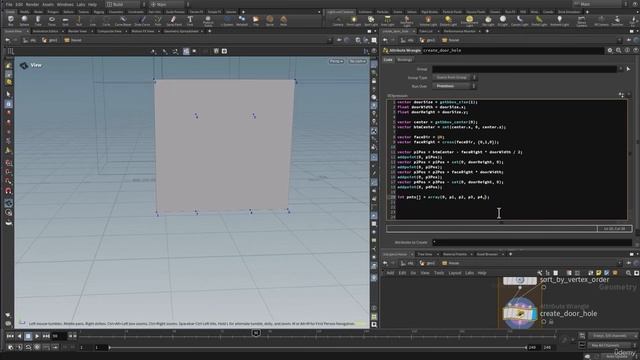
Task: Click the geo1 path item in viewport
Action: tap(50, 40)
